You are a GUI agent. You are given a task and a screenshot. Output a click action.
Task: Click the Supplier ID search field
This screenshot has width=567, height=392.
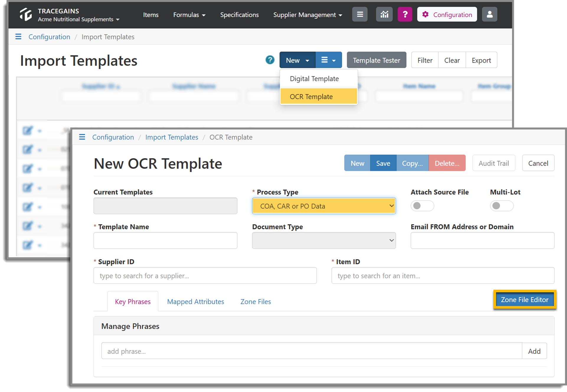pyautogui.click(x=205, y=275)
